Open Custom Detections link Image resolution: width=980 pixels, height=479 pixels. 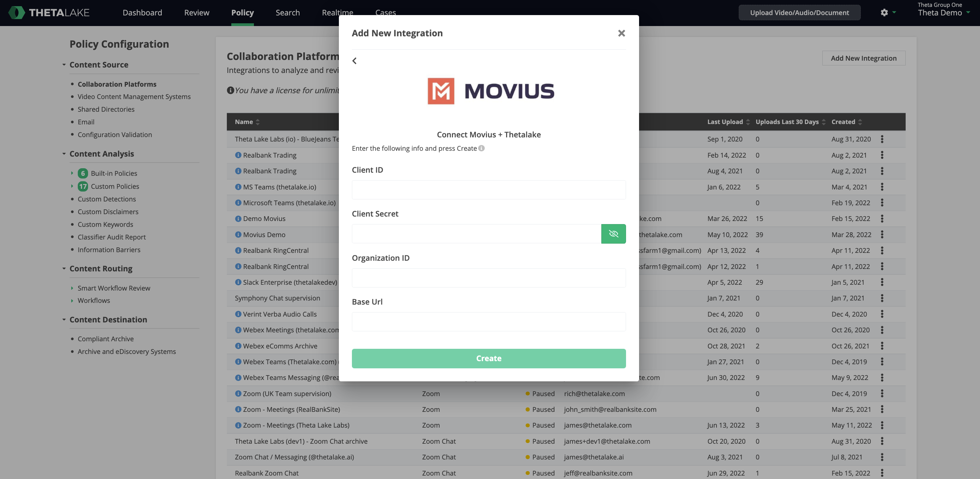(x=107, y=199)
